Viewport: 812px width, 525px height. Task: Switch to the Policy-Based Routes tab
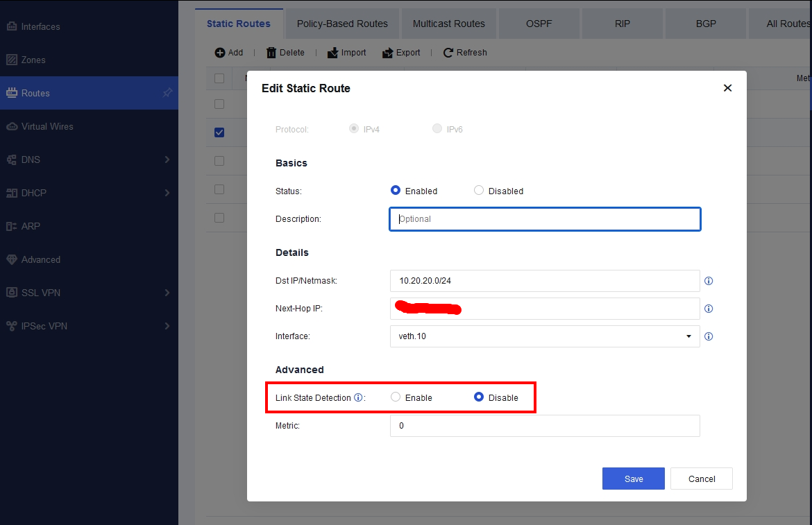point(342,24)
